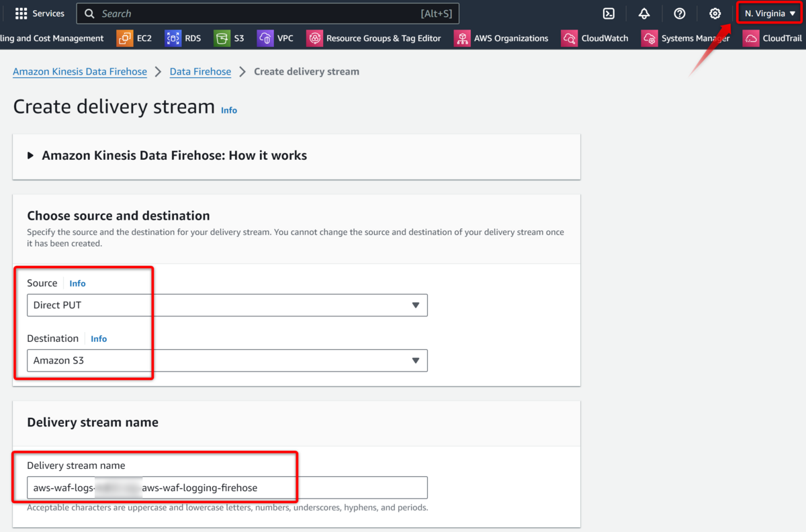
Task: Click the Systems Manager icon
Action: [650, 38]
